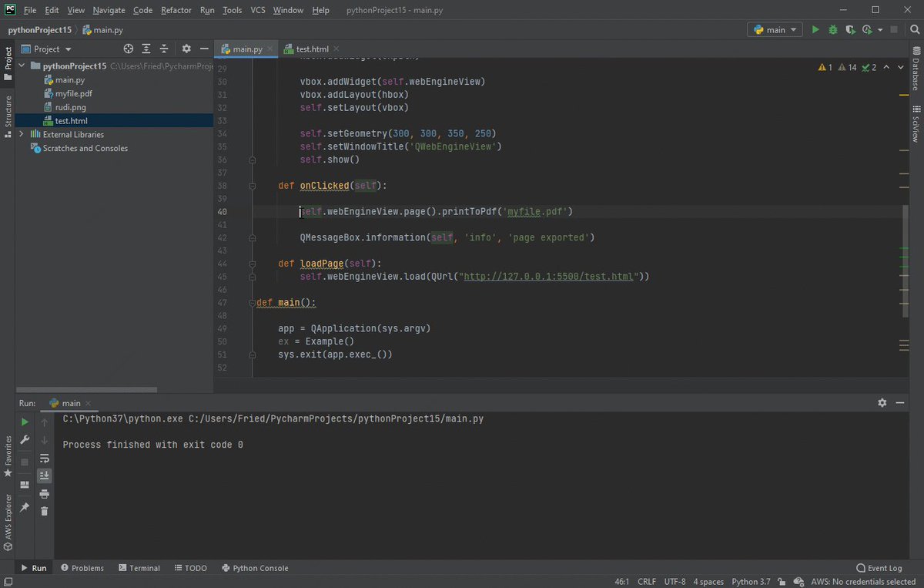Open the Python Console tool window
This screenshot has width=924, height=588.
(255, 568)
